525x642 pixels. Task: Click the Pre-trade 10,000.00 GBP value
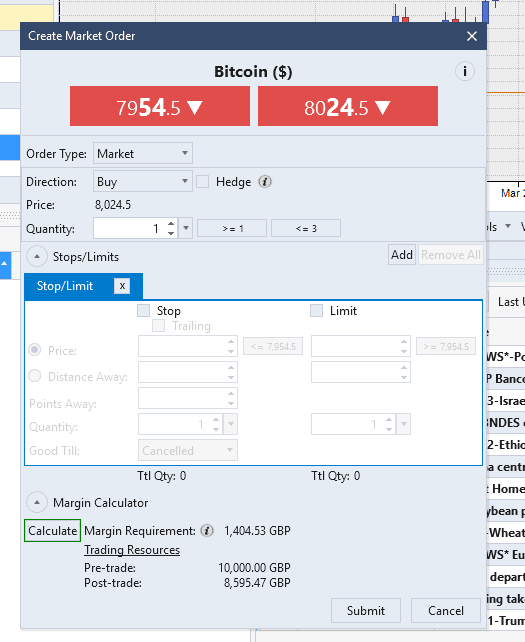pyautogui.click(x=254, y=567)
